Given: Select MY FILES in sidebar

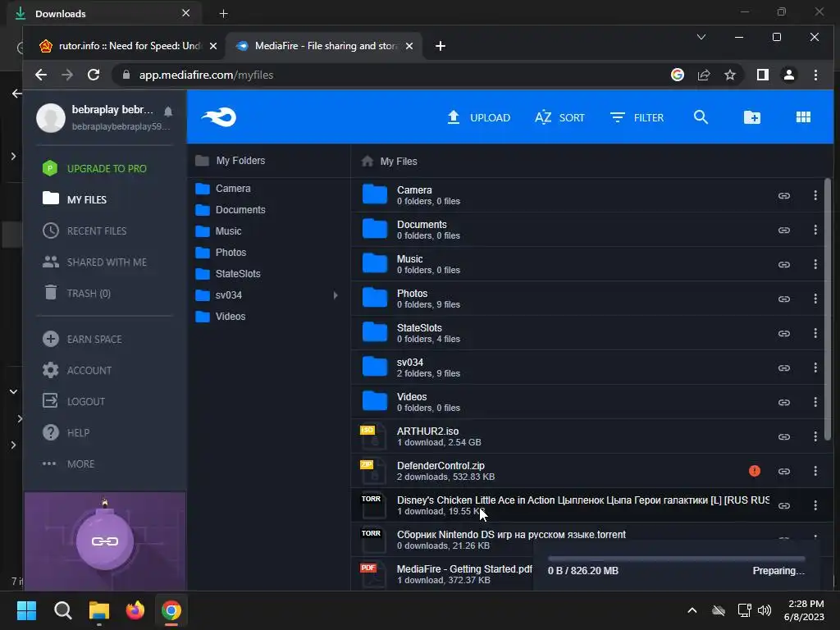Looking at the screenshot, I should 75,199.
